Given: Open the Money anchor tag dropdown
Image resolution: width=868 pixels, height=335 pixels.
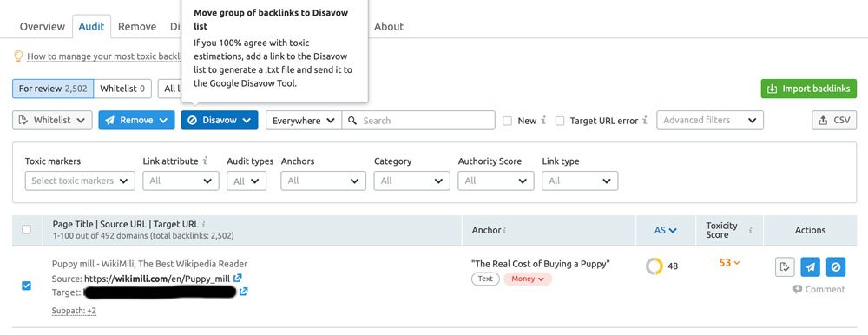Looking at the screenshot, I should 528,279.
